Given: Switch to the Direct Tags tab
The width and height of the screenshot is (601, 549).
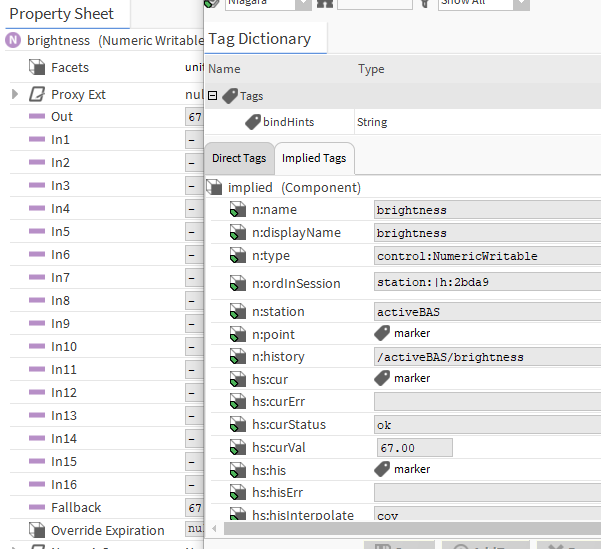Looking at the screenshot, I should point(239,159).
